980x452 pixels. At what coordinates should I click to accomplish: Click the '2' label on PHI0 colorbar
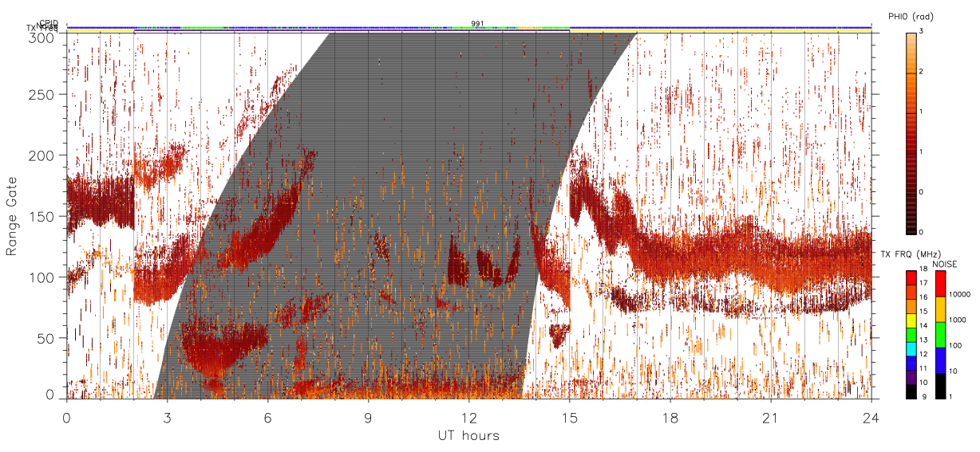tap(922, 73)
